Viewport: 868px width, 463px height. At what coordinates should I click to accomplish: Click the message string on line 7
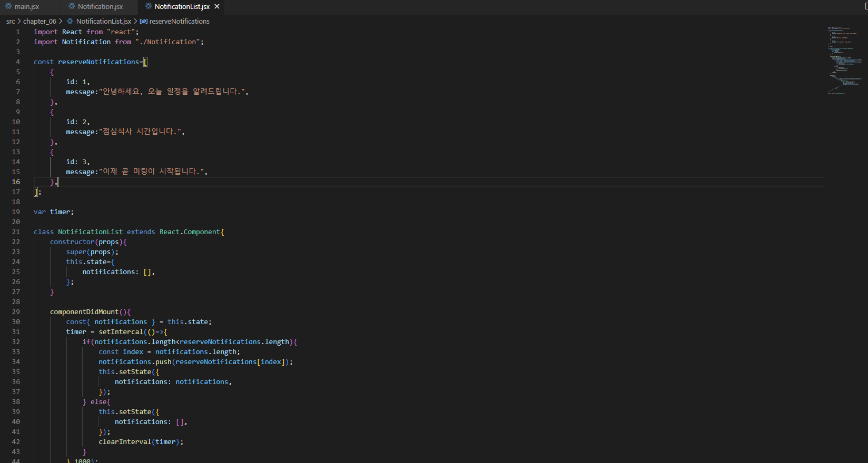pos(172,92)
